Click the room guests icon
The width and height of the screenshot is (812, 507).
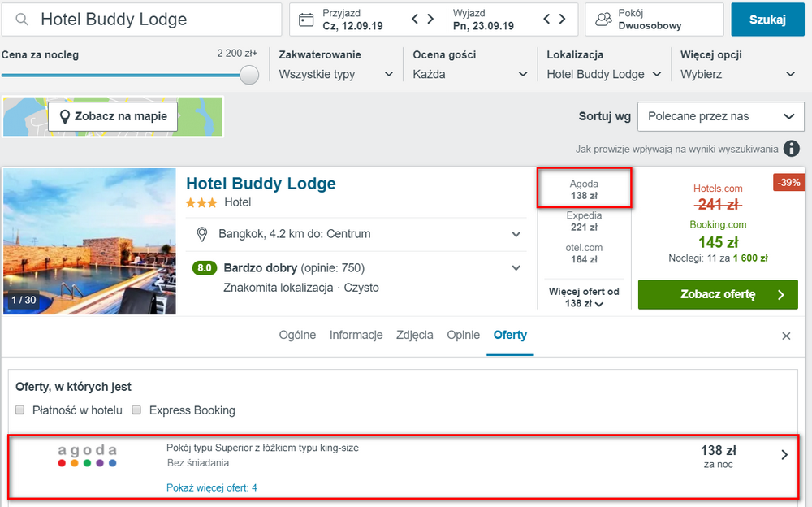click(603, 19)
